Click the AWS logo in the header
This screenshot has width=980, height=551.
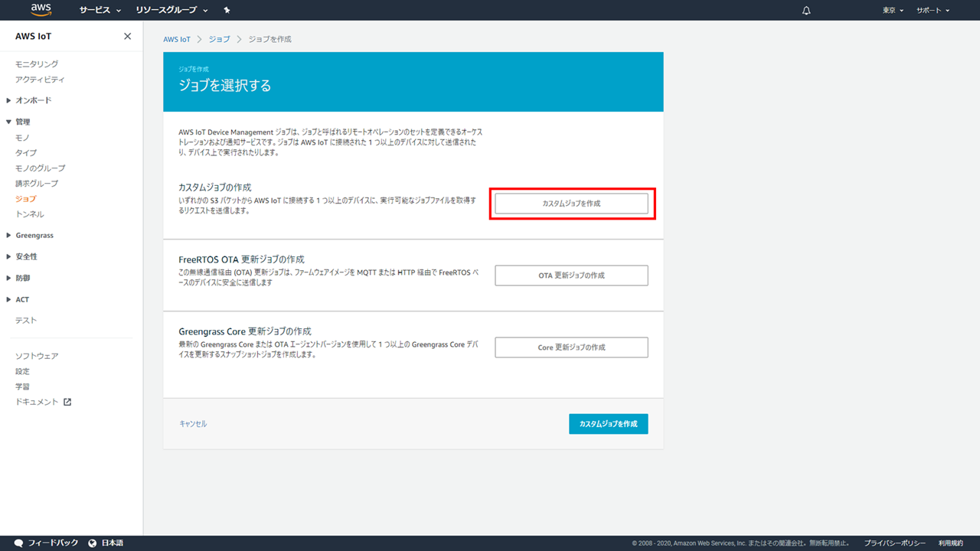point(41,10)
